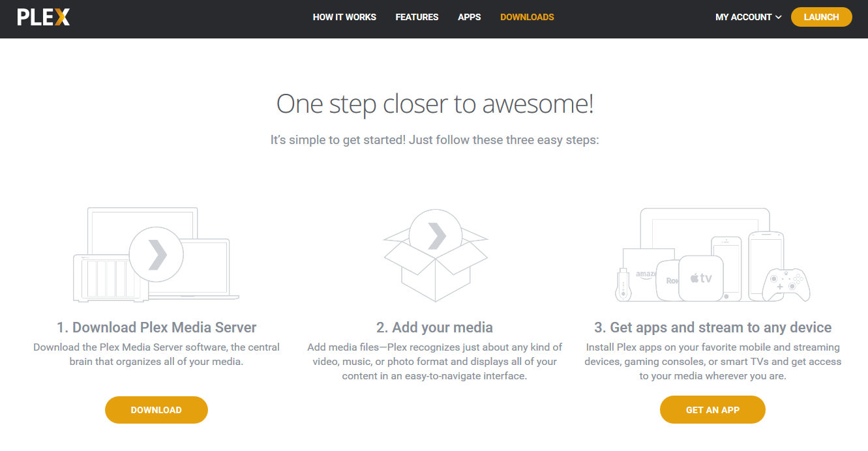Open the How It Works page
The height and width of the screenshot is (451, 868).
pyautogui.click(x=344, y=17)
